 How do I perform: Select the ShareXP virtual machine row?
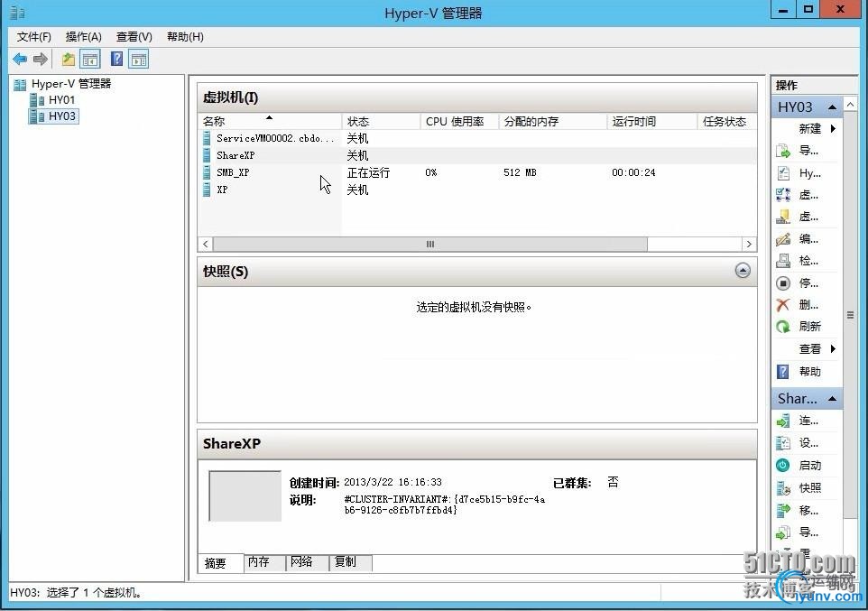pyautogui.click(x=477, y=155)
